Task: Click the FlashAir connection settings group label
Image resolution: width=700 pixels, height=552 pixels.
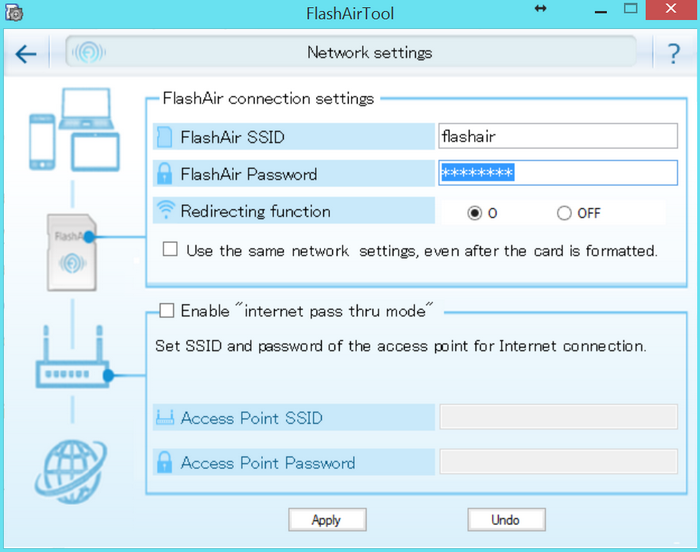Action: click(x=268, y=98)
